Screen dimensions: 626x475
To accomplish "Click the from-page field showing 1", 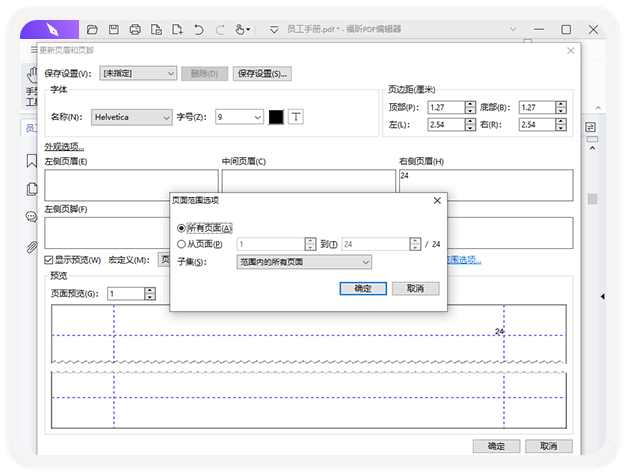I will pos(271,244).
